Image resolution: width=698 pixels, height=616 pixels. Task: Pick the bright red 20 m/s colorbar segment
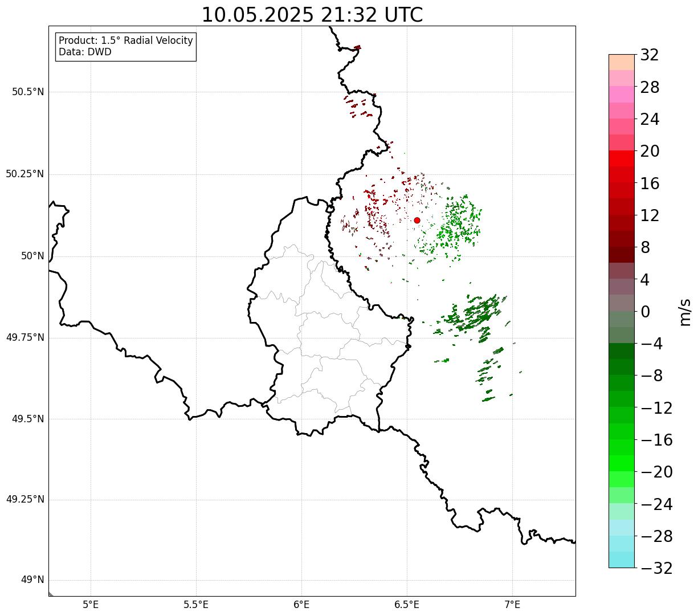tap(622, 158)
